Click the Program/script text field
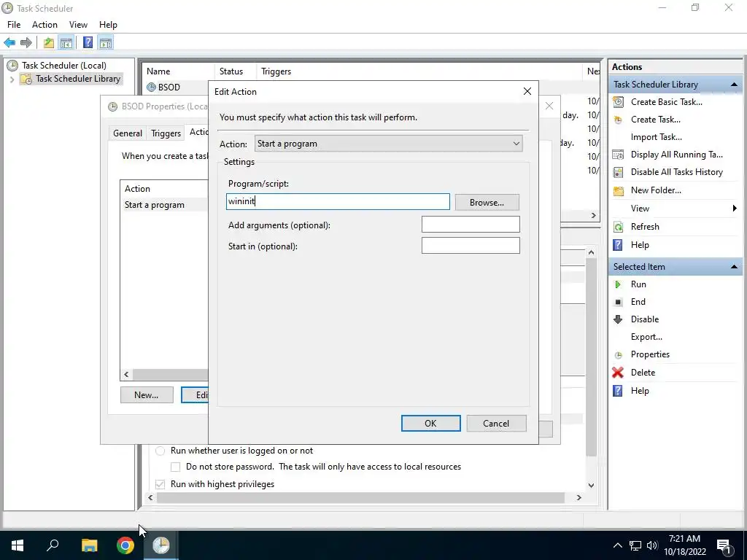This screenshot has width=747, height=560. tap(338, 201)
